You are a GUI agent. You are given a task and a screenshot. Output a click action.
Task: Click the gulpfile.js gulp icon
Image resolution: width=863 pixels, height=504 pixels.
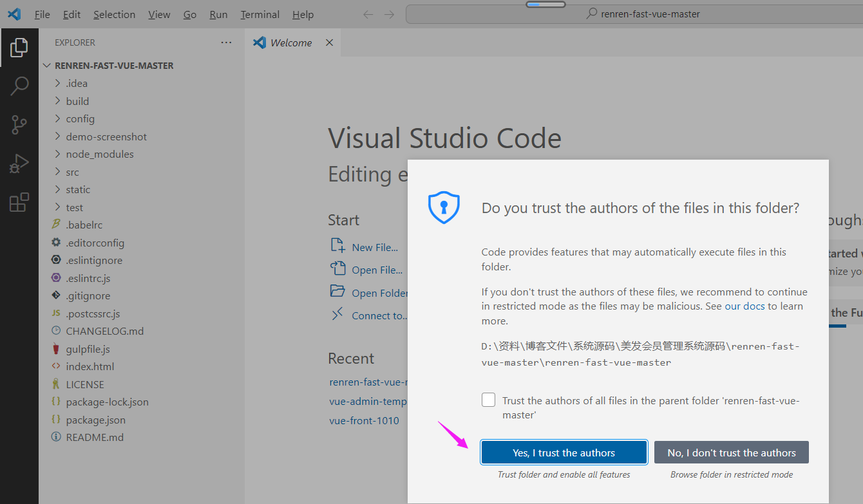point(55,349)
